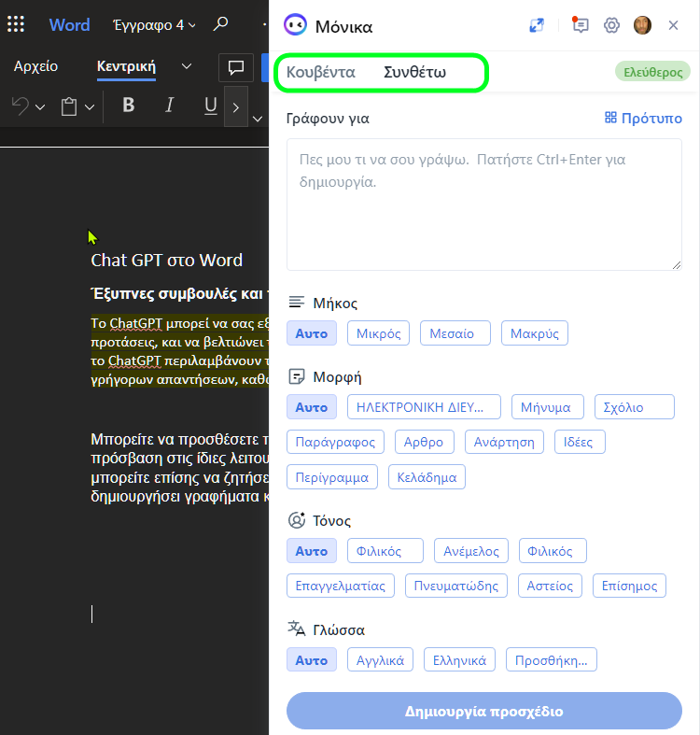Switch to the Κουβέντα tab
The image size is (700, 735).
[x=321, y=72]
